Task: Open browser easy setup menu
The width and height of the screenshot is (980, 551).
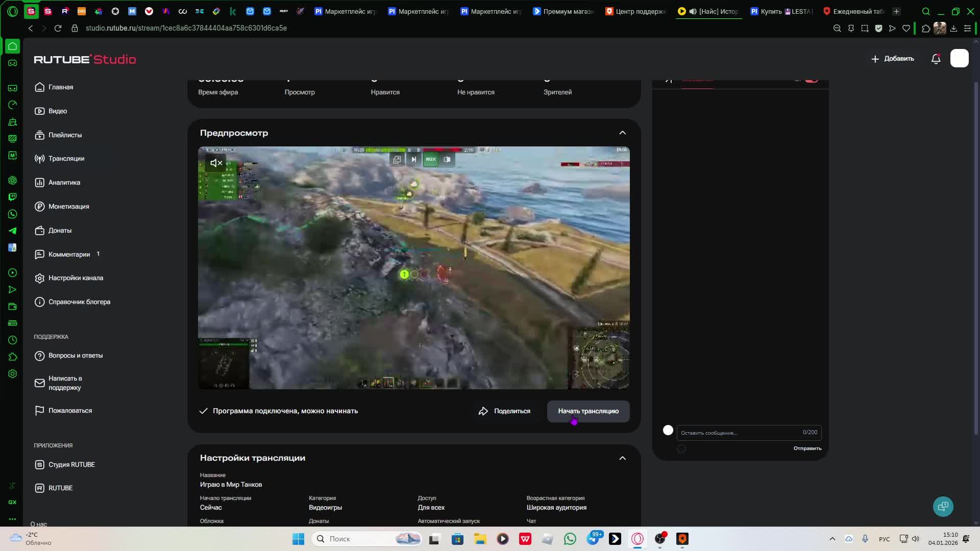Action: [x=967, y=29]
